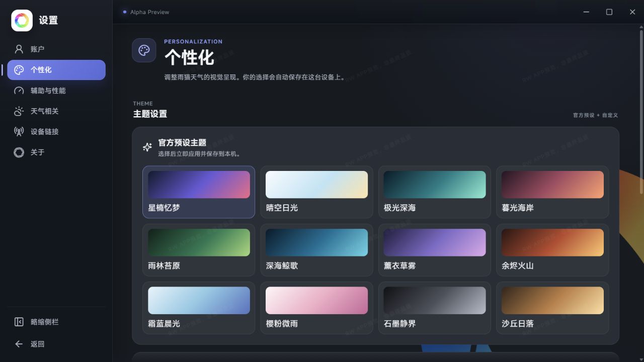Screen dimensions: 644x362
Task: Open the 关于 page
Action: [x=56, y=152]
